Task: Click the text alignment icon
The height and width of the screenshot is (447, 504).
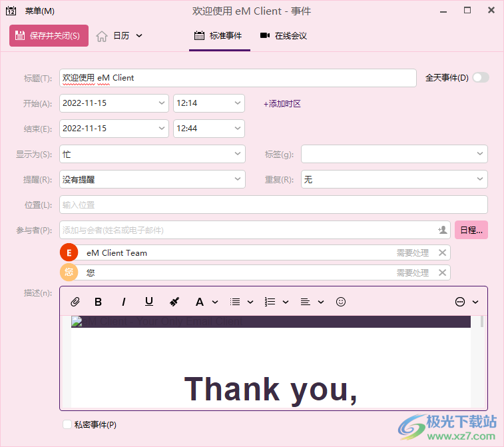Action: point(305,302)
